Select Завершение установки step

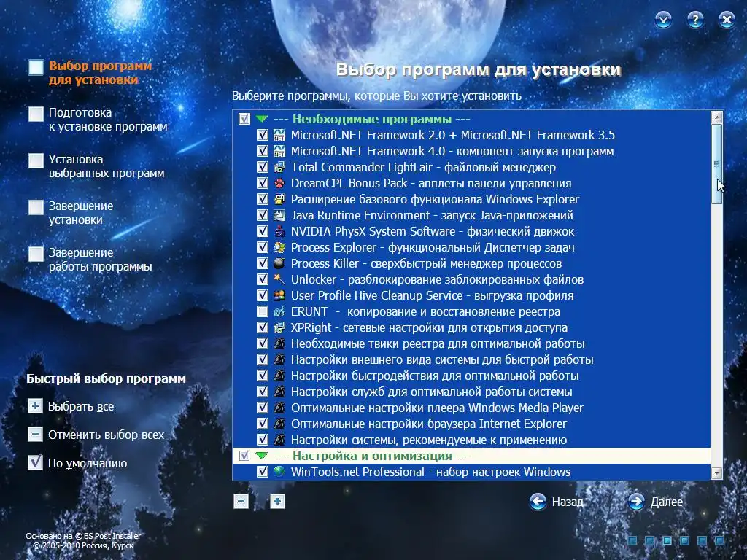71,212
